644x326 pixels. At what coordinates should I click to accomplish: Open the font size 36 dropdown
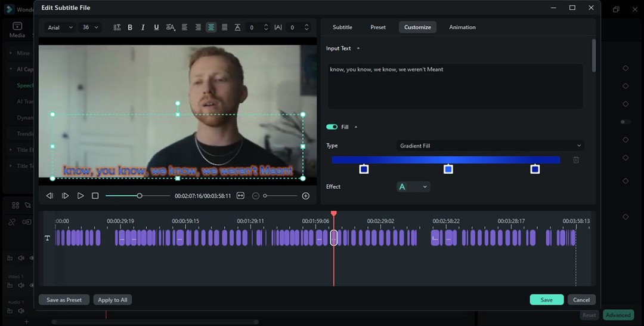[x=91, y=27]
